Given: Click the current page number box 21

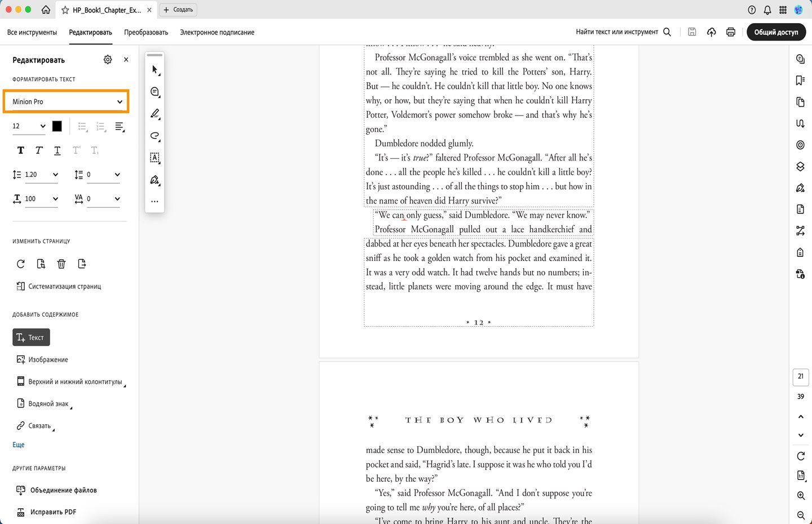Looking at the screenshot, I should pos(801,377).
